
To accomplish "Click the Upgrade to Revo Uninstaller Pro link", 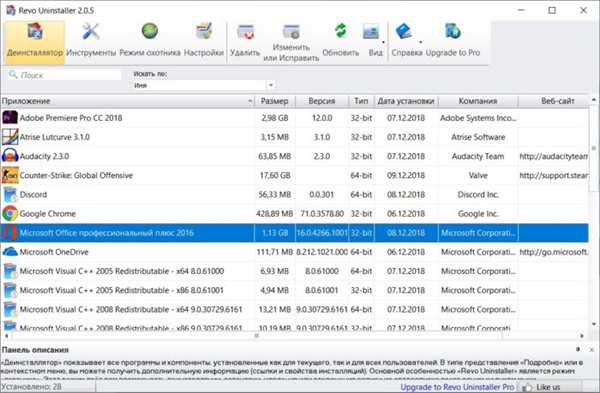I will [457, 387].
